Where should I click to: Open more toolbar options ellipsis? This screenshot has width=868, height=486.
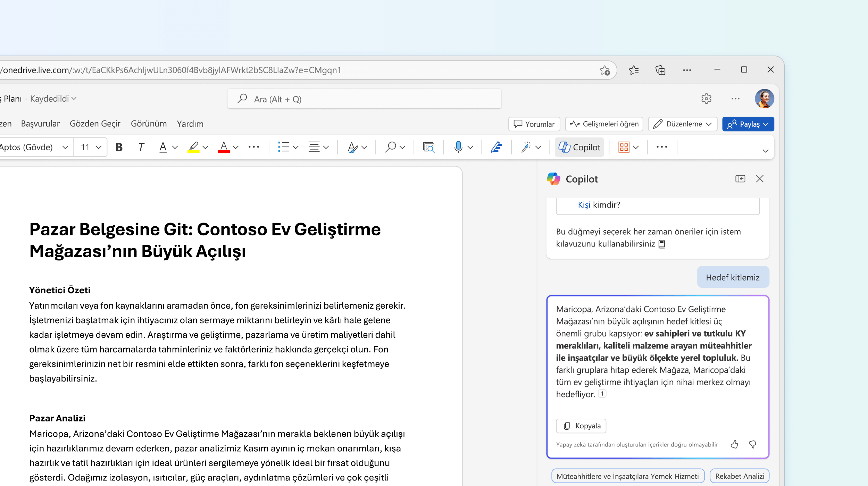662,147
